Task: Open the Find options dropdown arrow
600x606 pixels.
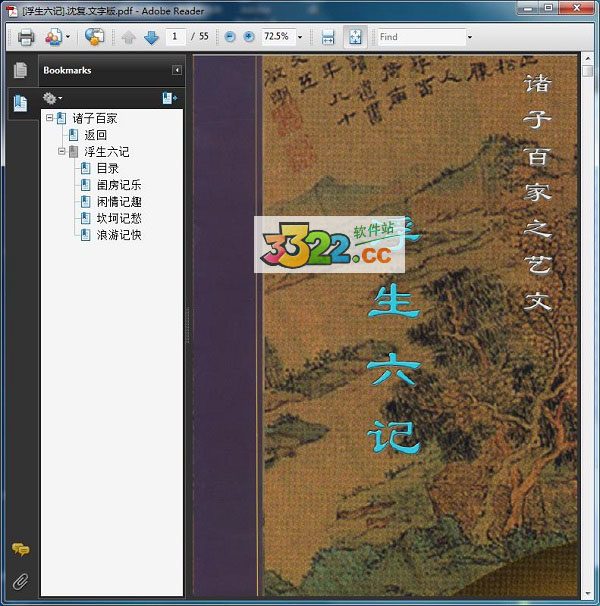Action: (470, 37)
